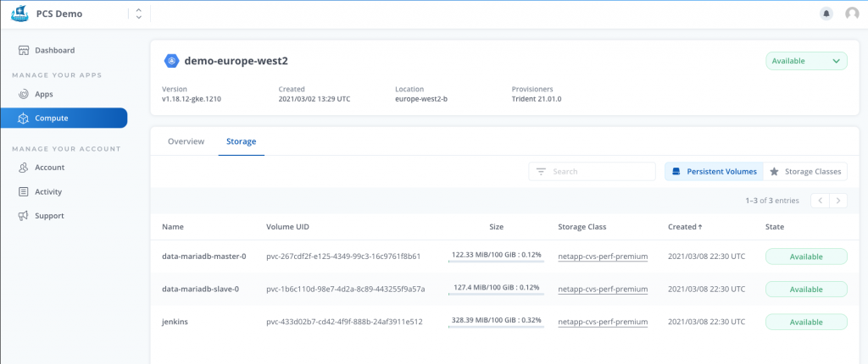The image size is (868, 364).
Task: Click UID pvc-1b6c110d-98e7-4d2a-8c89-443255f9a57a
Action: [x=346, y=290]
